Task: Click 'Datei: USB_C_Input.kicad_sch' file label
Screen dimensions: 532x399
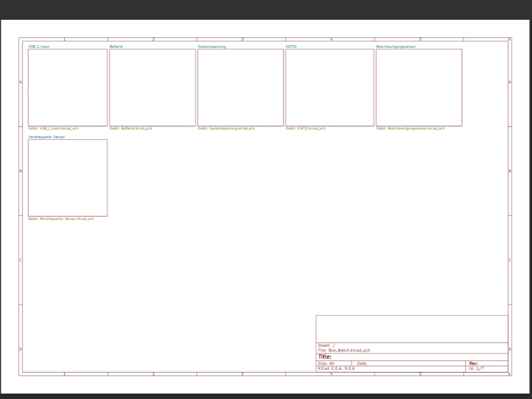Action: click(x=53, y=128)
